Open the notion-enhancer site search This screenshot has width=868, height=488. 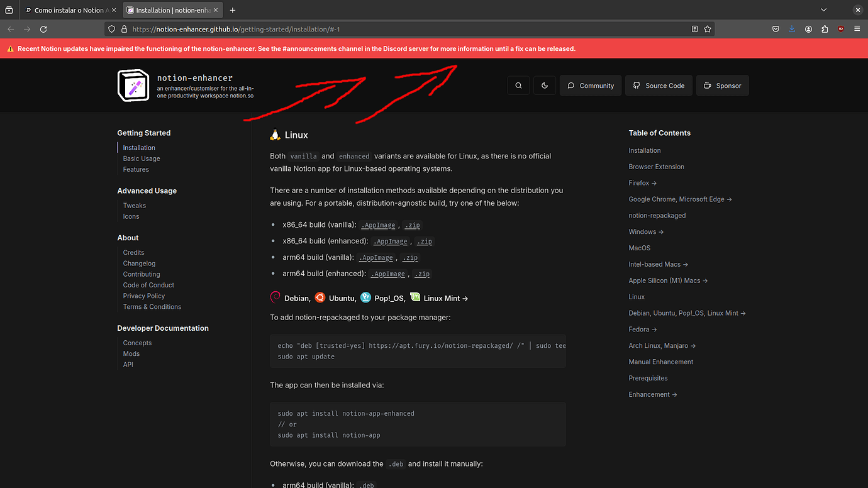point(518,85)
